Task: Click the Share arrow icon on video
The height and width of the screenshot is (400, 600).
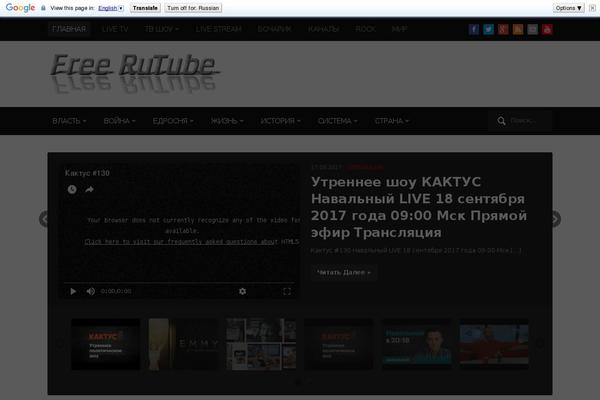Action: pos(89,189)
